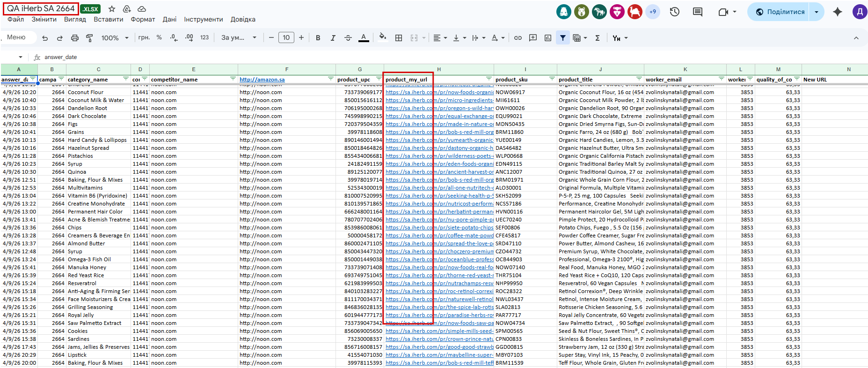Image resolution: width=868 pixels, height=368 pixels.
Task: Expand the share options arrow
Action: (817, 12)
